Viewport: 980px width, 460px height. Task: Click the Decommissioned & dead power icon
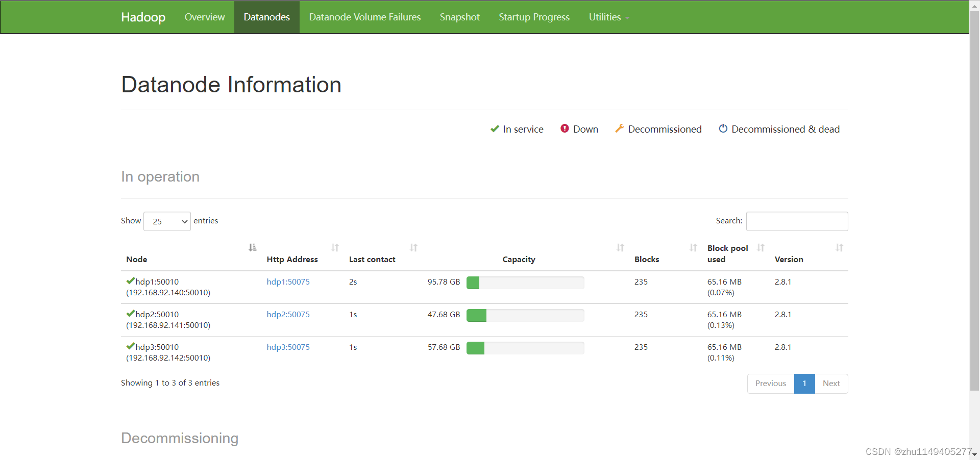723,129
